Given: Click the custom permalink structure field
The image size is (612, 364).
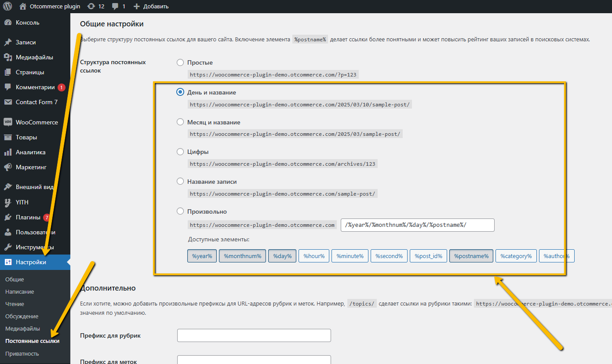Looking at the screenshot, I should [x=418, y=225].
